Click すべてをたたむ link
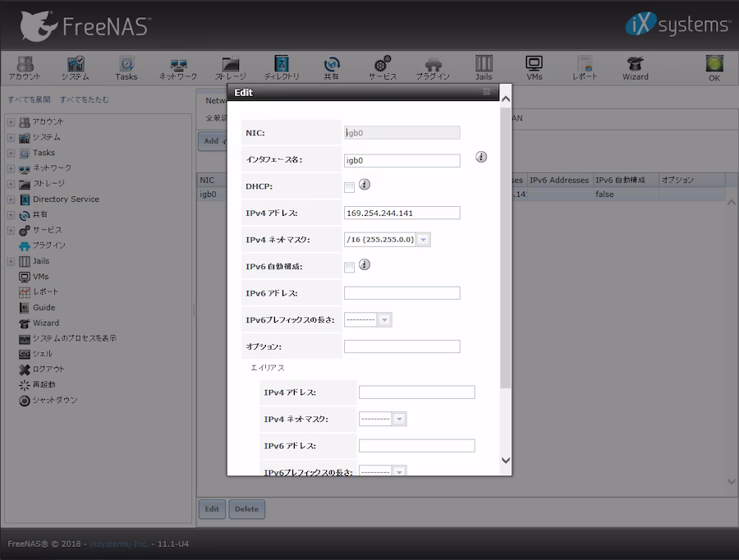This screenshot has height=560, width=739. point(85,99)
